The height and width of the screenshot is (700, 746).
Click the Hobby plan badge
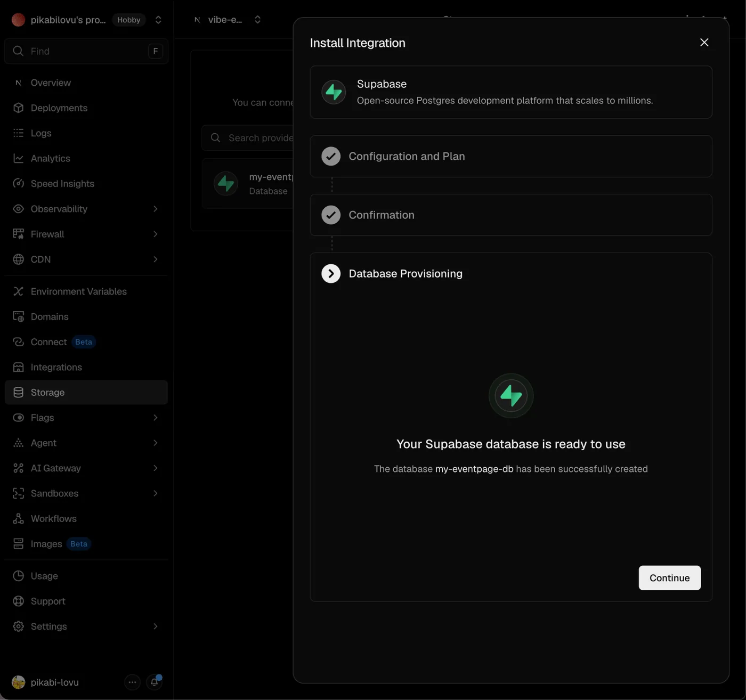129,20
